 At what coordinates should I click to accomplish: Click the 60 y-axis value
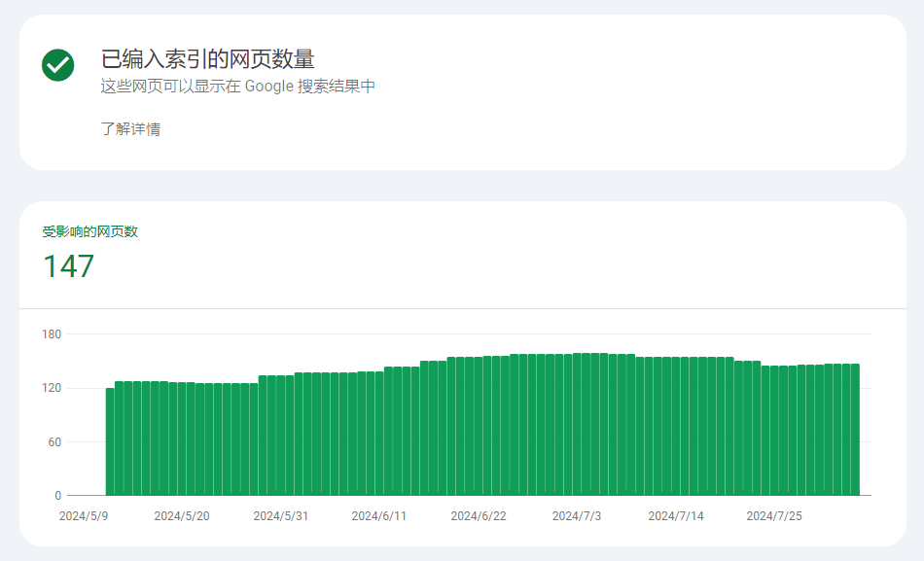point(54,442)
